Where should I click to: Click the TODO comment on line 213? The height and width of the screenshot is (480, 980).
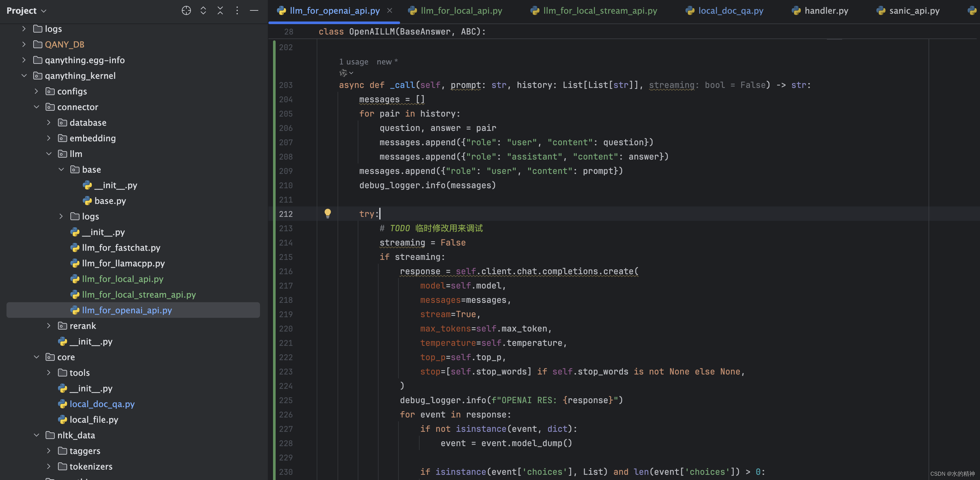[x=431, y=228]
